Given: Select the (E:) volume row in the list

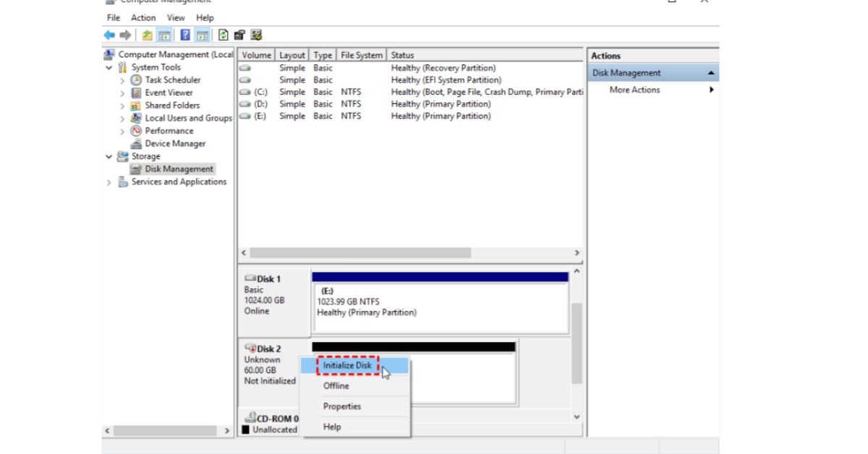Looking at the screenshot, I should tap(410, 116).
